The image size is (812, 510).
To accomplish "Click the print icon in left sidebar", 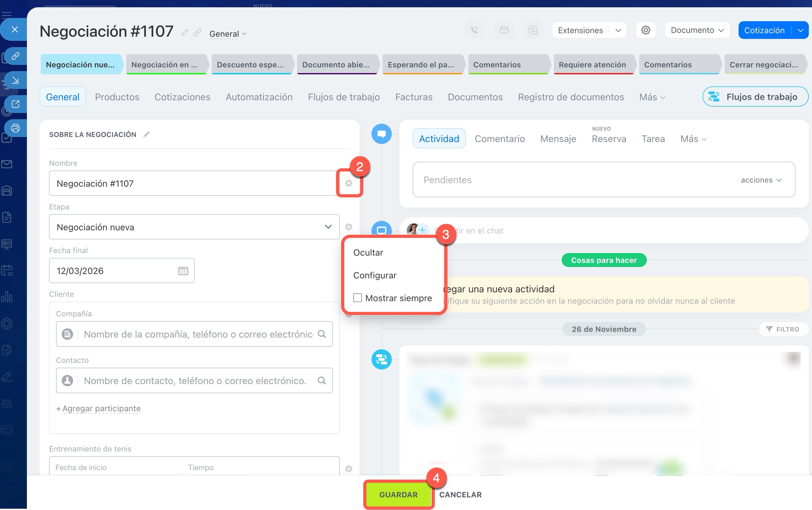I will (x=16, y=128).
